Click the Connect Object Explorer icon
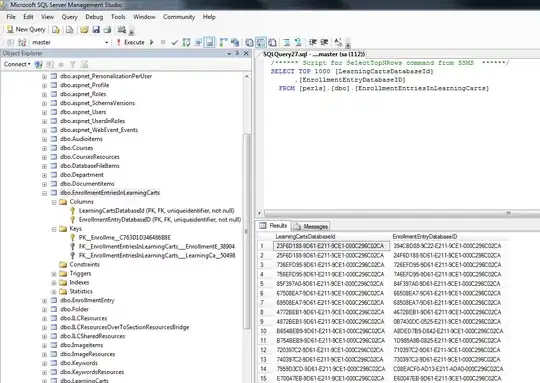Screen dimensions: 540x383 [x=39, y=64]
